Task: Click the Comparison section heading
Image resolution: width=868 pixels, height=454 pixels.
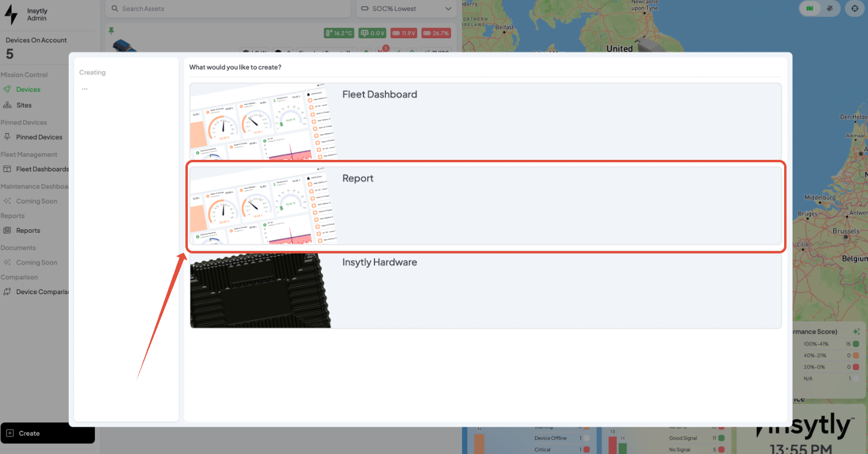Action: click(19, 277)
